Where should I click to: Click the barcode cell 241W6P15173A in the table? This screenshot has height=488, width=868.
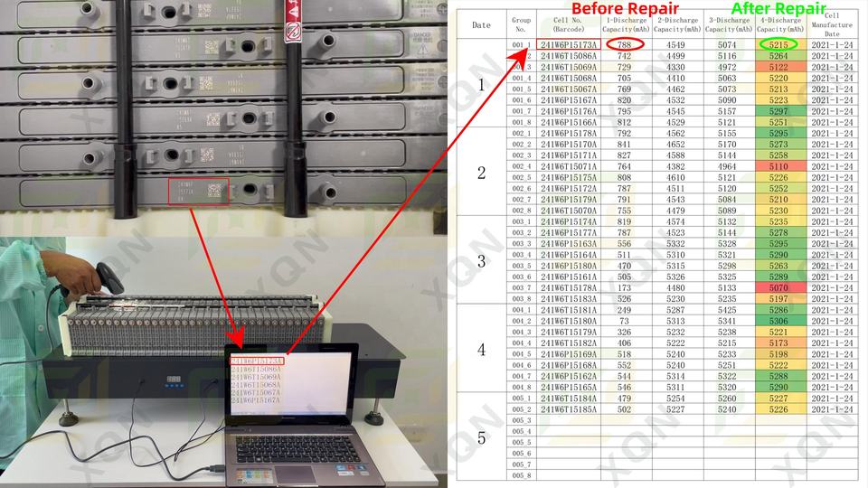(x=569, y=45)
